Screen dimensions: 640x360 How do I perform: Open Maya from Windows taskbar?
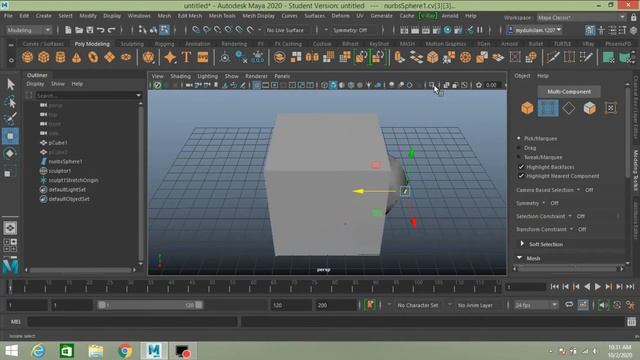tap(154, 351)
